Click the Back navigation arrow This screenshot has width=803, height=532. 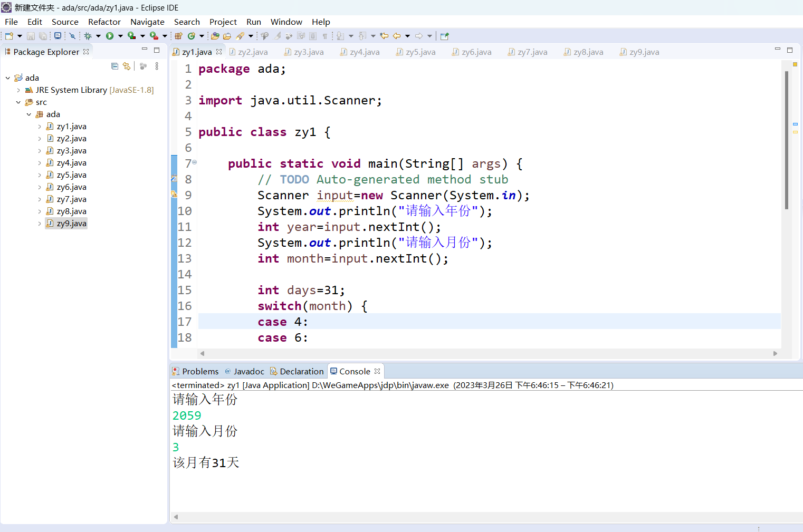pos(397,36)
